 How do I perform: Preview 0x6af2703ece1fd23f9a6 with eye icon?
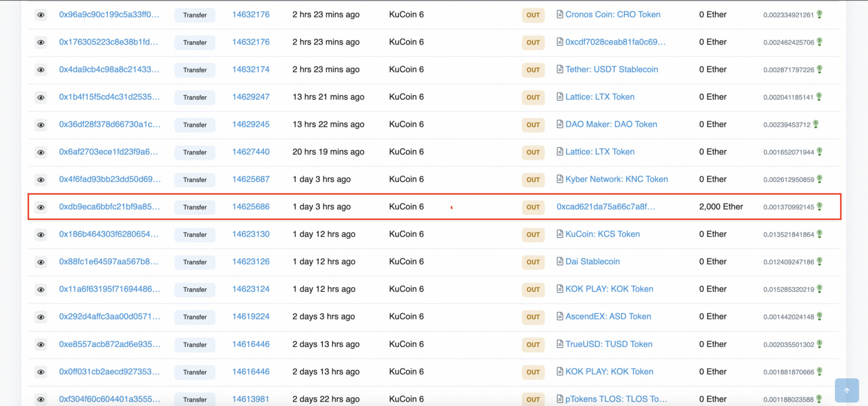click(x=41, y=153)
